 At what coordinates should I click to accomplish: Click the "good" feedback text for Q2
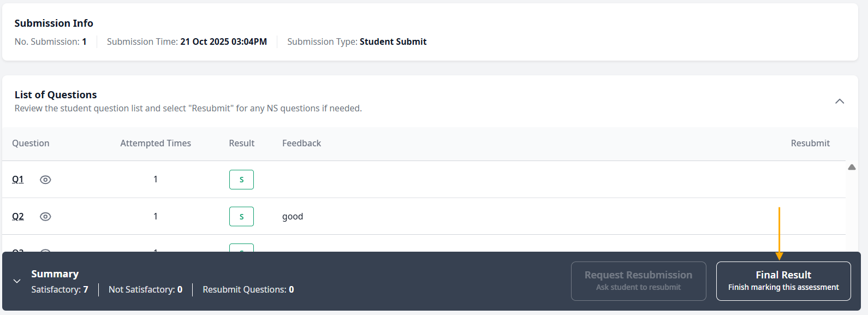click(x=293, y=217)
